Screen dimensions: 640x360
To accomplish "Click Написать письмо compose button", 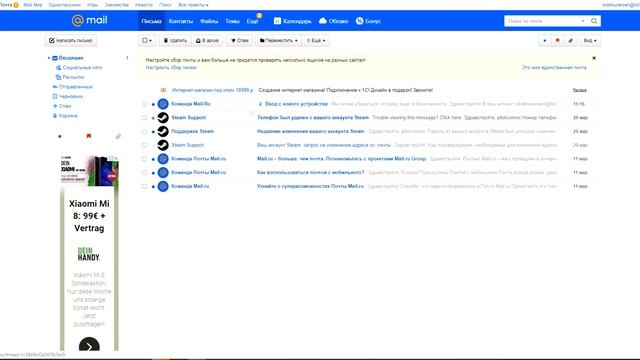I will coord(71,40).
